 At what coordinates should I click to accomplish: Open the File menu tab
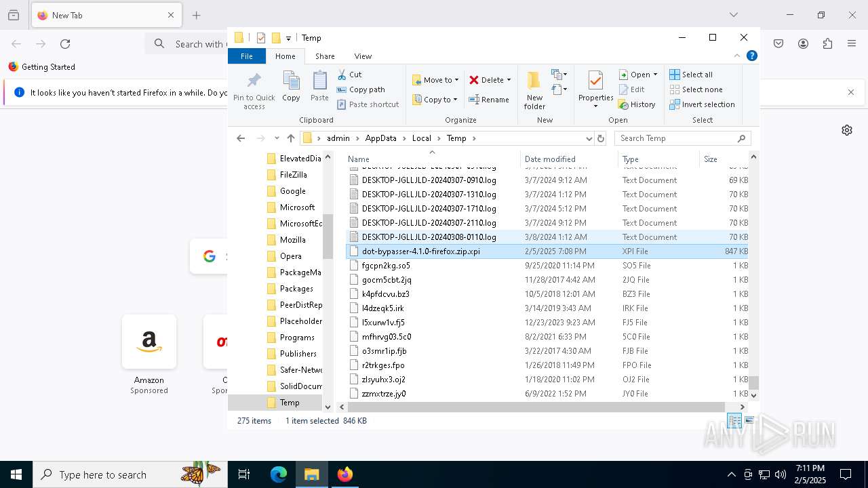247,56
